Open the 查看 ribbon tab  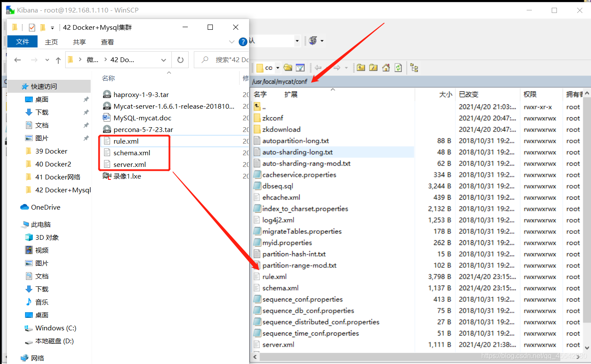click(107, 42)
